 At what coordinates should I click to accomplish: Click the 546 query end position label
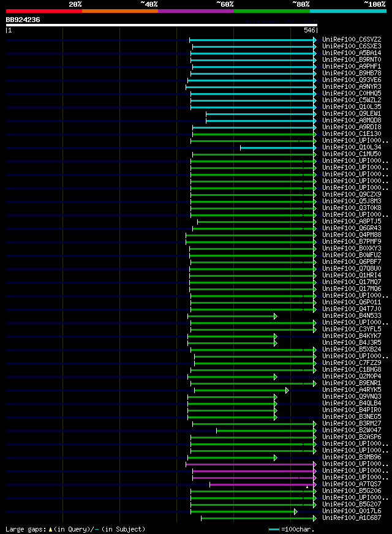pos(309,30)
